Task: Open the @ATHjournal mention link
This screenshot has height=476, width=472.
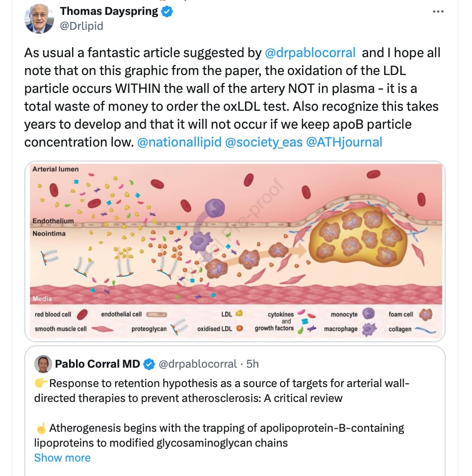Action: (344, 142)
